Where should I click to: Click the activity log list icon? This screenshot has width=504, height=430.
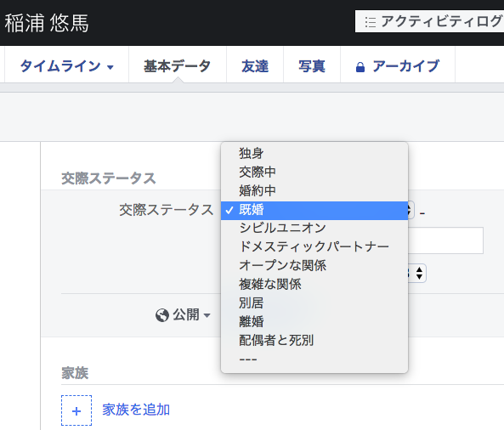(371, 22)
